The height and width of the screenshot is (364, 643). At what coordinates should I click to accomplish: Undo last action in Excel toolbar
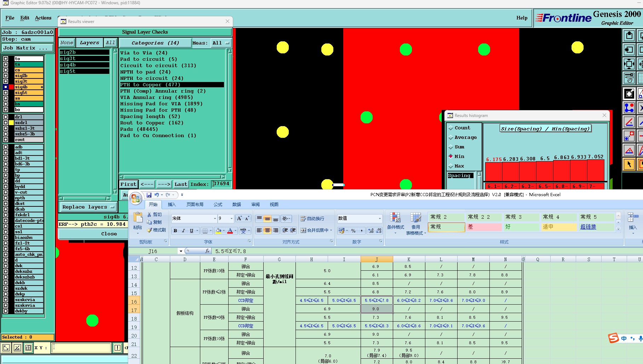pyautogui.click(x=156, y=195)
